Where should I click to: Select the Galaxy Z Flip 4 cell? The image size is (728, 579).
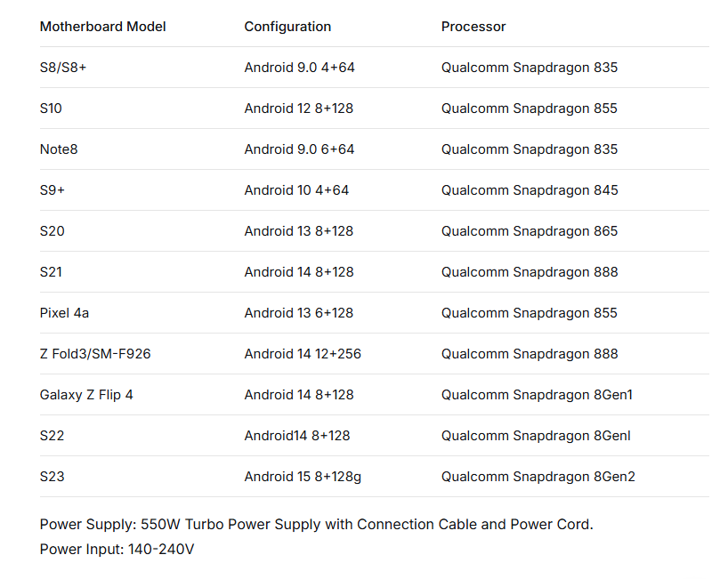(86, 395)
